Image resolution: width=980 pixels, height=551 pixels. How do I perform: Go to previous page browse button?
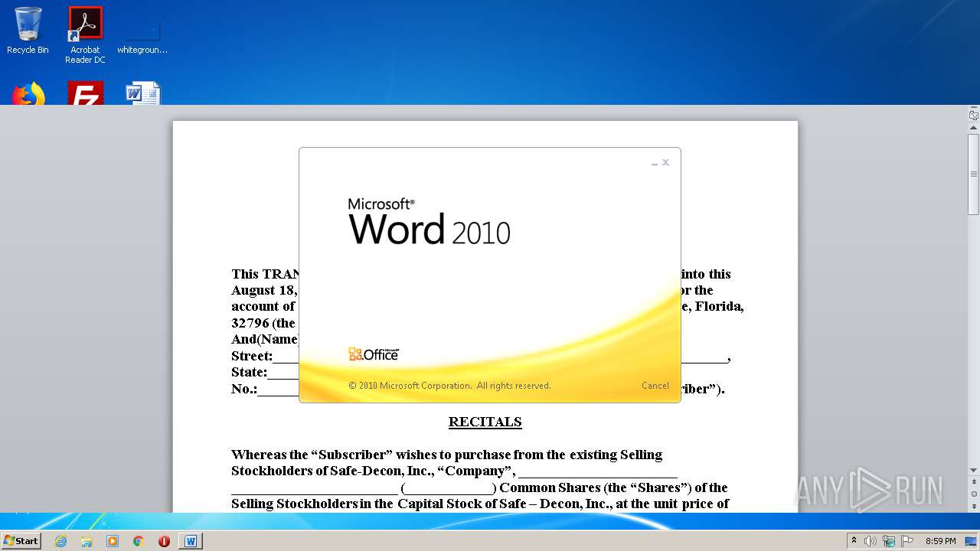974,484
